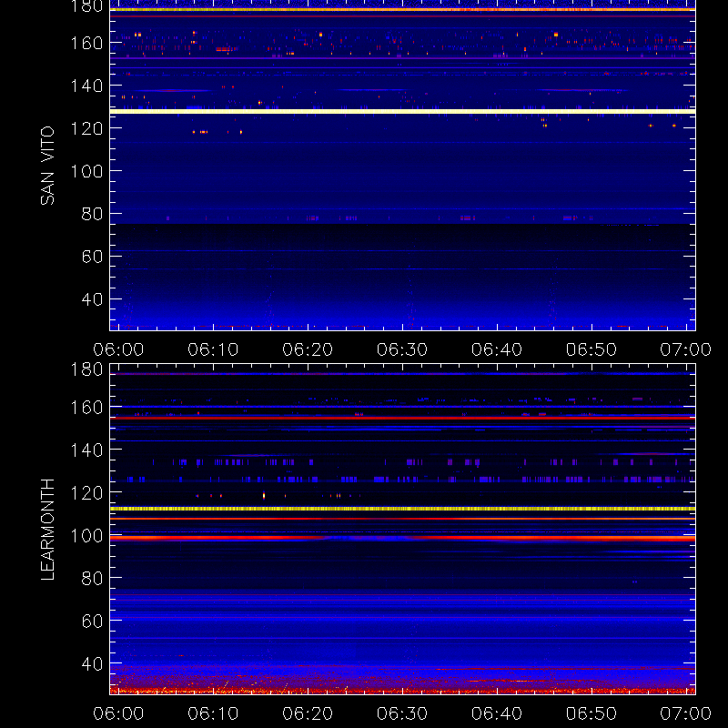Select the 40 tick label in the San Vito plot
The height and width of the screenshot is (728, 728).
(92, 299)
